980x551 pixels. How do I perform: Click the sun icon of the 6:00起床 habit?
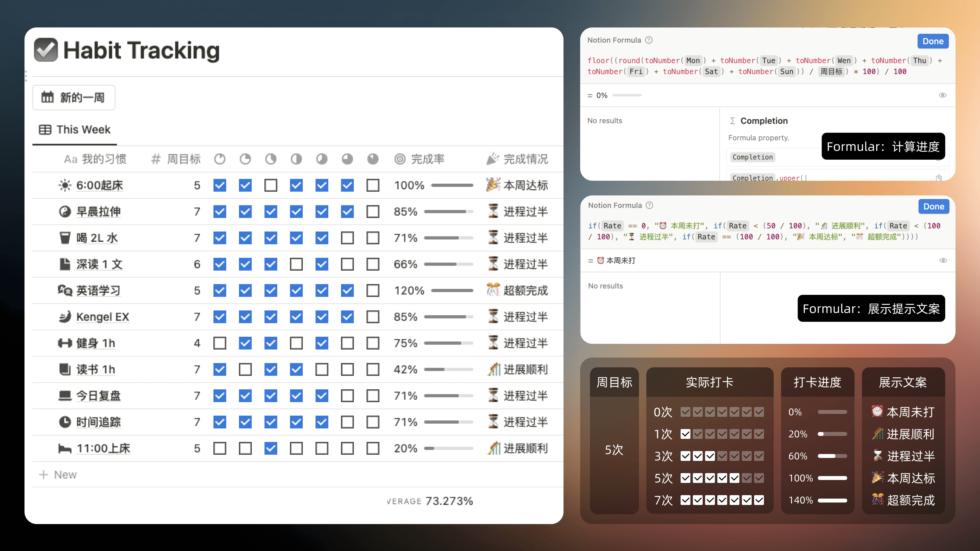[x=65, y=185]
